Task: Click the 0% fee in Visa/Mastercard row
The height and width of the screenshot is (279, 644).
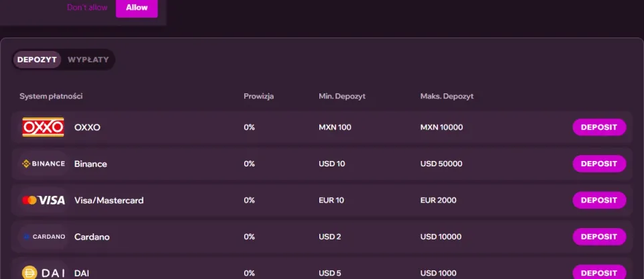Action: click(250, 200)
